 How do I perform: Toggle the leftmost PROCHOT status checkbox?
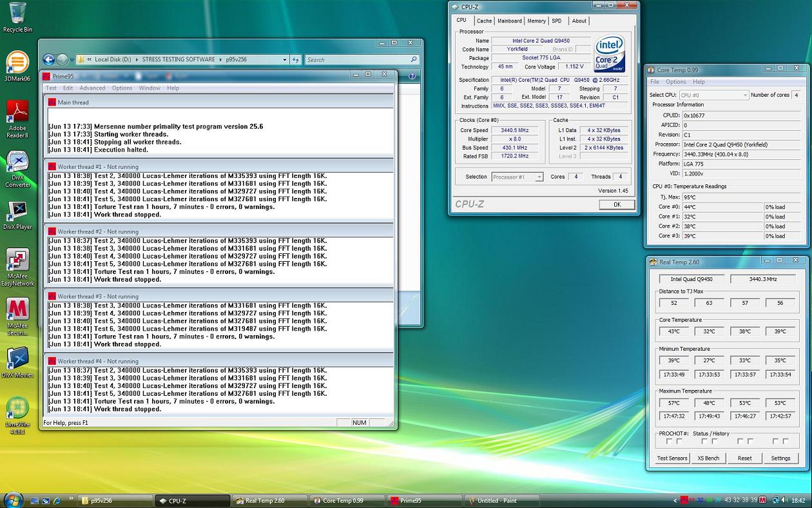coord(670,441)
